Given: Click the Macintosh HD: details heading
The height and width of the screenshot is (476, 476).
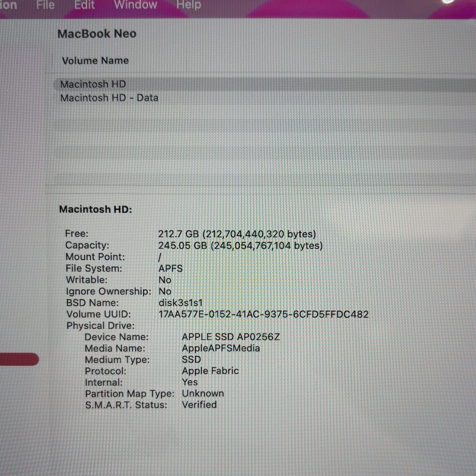Looking at the screenshot, I should [96, 209].
